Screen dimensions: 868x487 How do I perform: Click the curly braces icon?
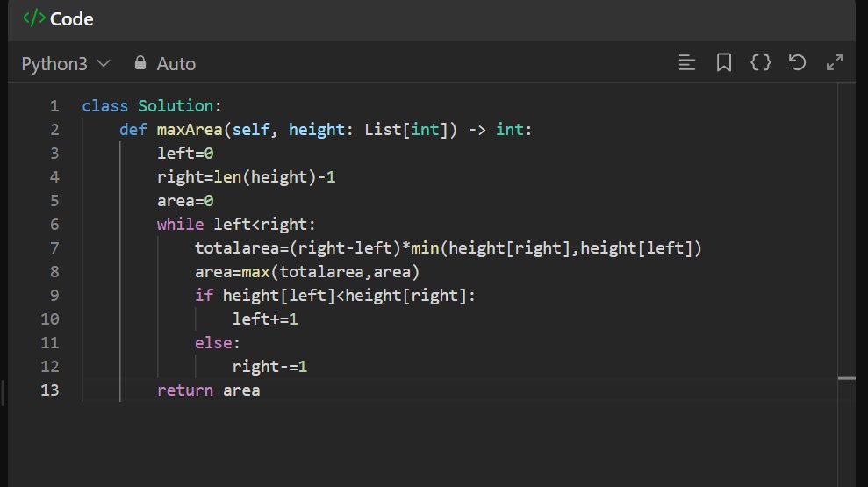tap(761, 62)
